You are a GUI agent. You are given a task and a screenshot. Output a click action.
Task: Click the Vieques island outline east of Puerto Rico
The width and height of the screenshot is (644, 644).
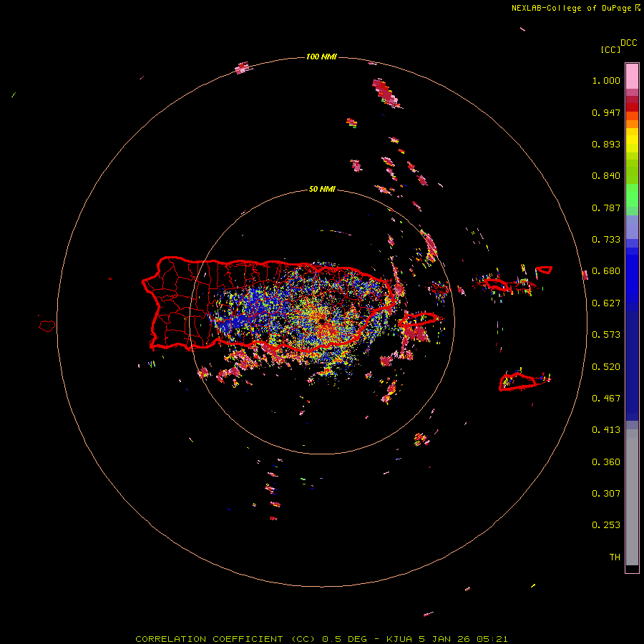(x=419, y=319)
